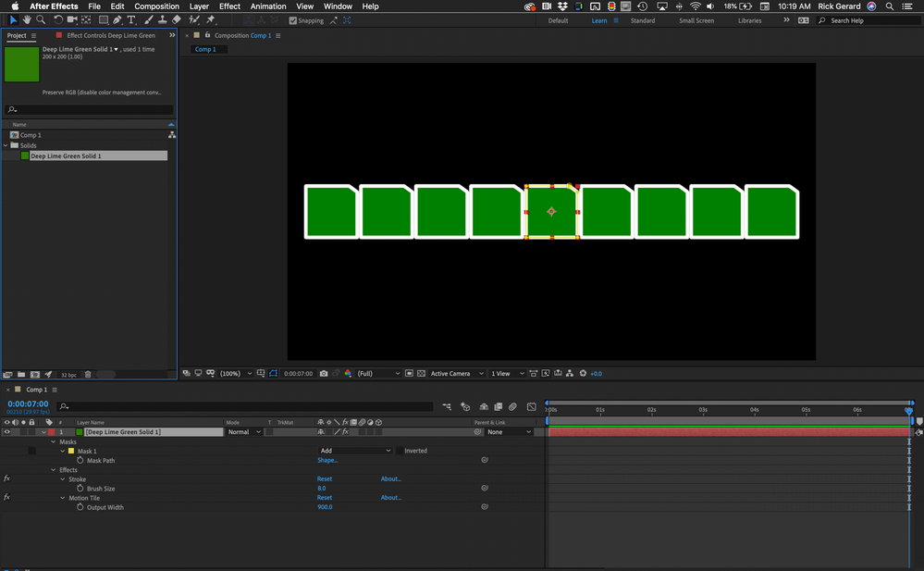Select the Rectangle shape tool

tap(103, 20)
